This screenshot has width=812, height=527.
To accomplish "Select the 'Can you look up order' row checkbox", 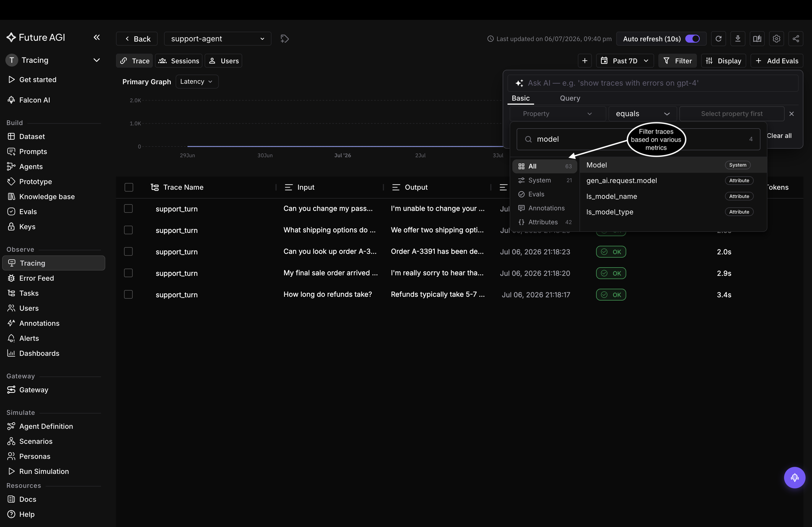I will point(128,252).
